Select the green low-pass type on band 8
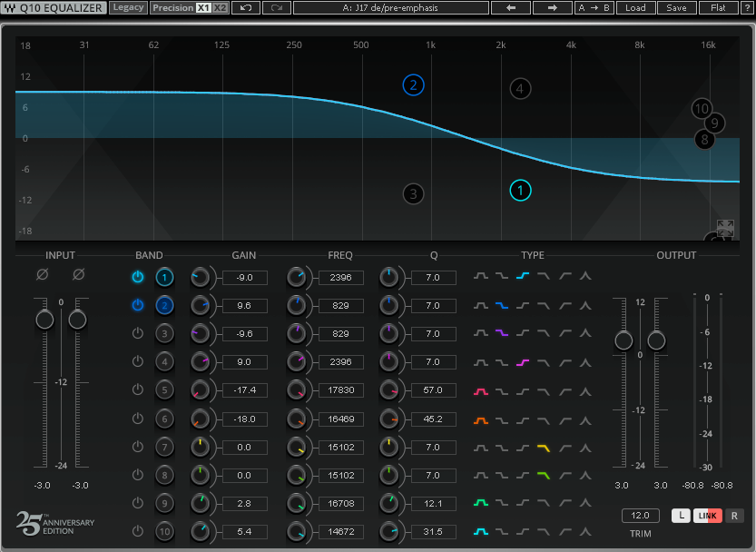The height and width of the screenshot is (552, 756). coord(544,476)
